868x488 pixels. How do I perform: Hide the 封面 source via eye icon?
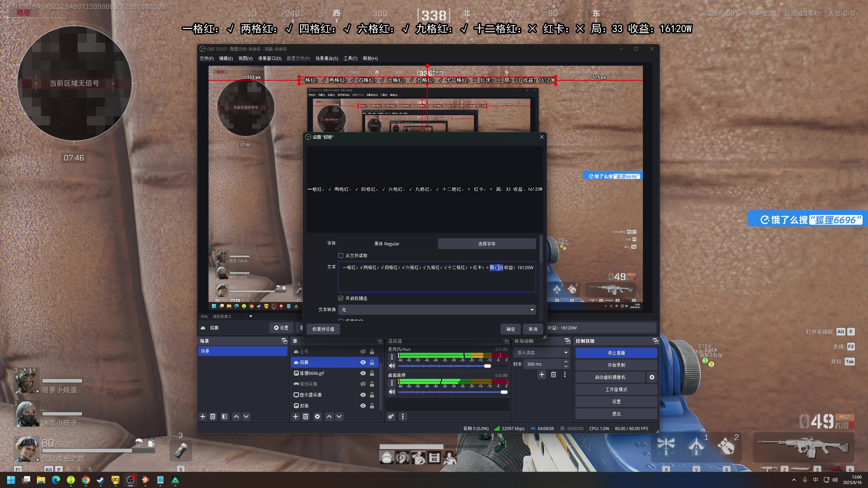click(363, 406)
